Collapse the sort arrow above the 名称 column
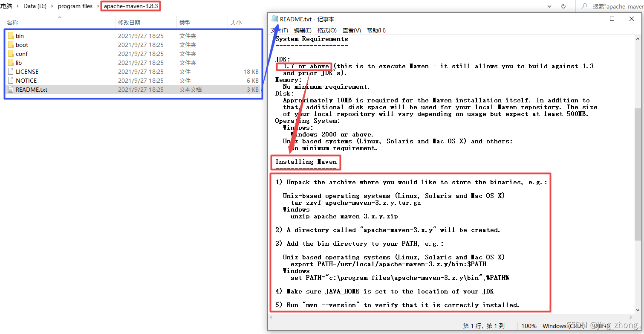 tap(60, 17)
